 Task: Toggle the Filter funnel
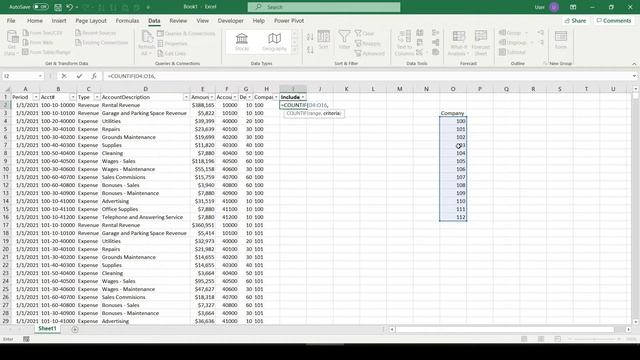pyautogui.click(x=344, y=40)
